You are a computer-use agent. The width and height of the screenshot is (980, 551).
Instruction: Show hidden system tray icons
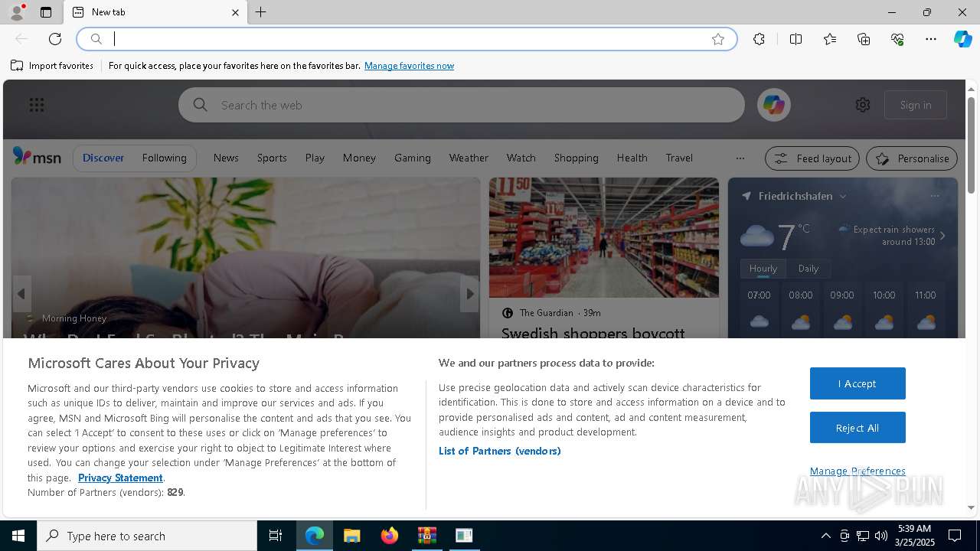(825, 536)
